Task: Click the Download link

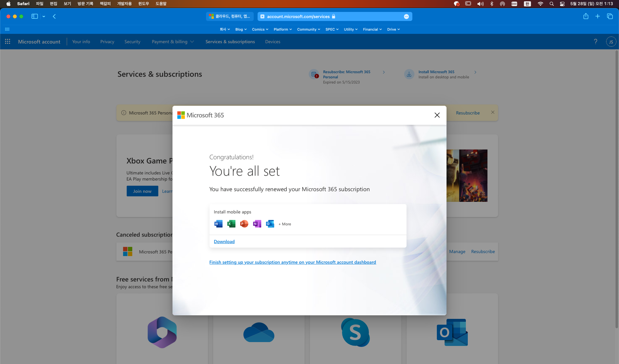Action: [x=224, y=241]
